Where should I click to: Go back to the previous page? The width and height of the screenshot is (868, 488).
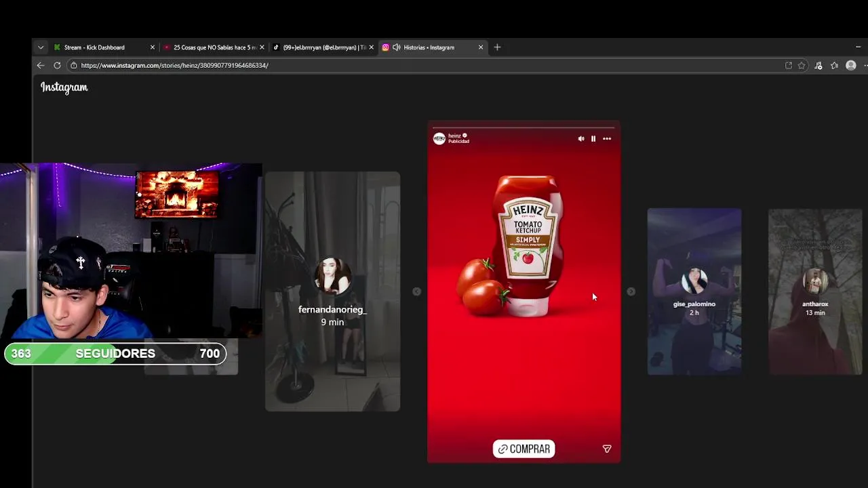point(41,66)
